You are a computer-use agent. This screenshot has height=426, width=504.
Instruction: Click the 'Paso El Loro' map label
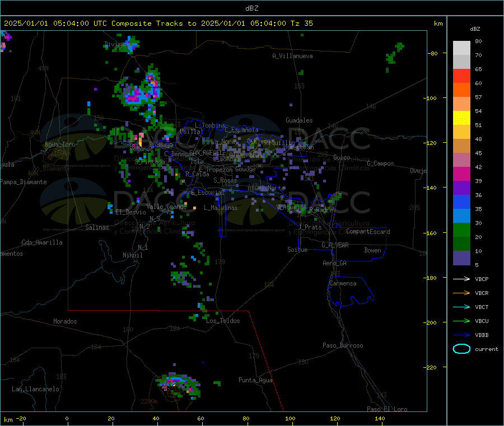pyautogui.click(x=387, y=409)
